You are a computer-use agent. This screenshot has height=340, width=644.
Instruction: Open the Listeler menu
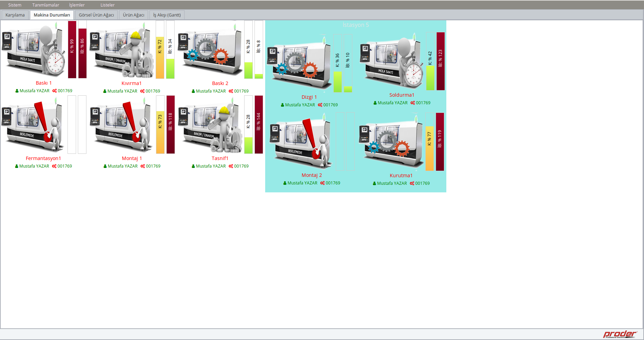tap(107, 5)
